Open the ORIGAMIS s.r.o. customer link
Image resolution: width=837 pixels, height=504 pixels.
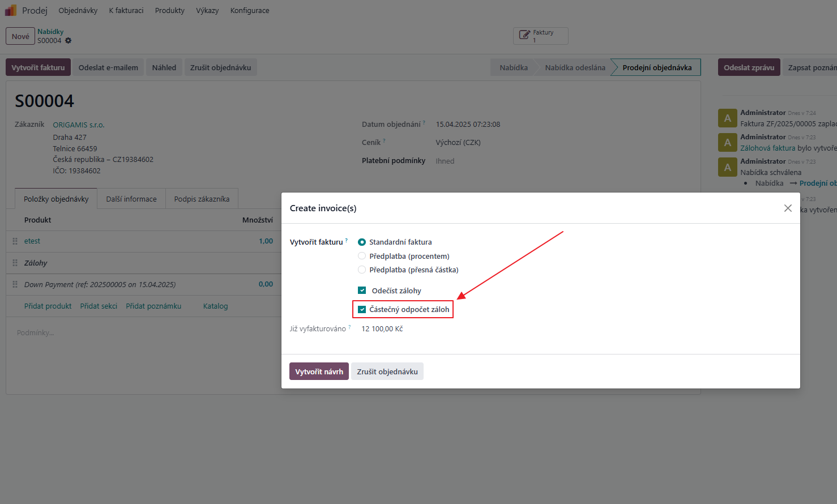click(x=79, y=125)
